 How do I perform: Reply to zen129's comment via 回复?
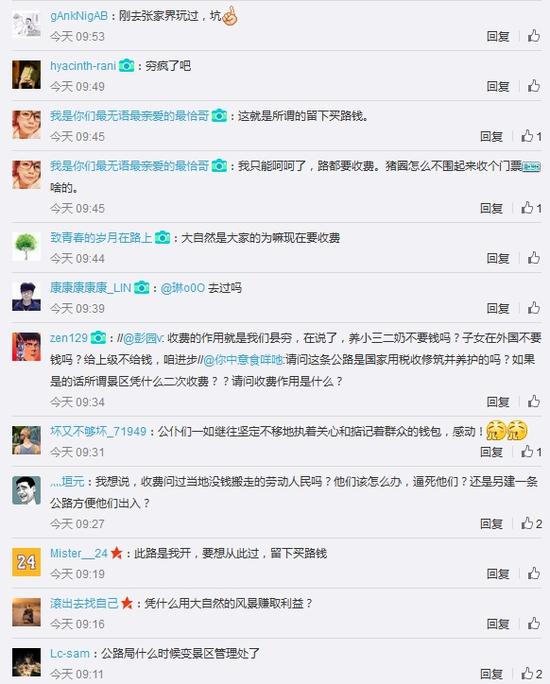[498, 401]
